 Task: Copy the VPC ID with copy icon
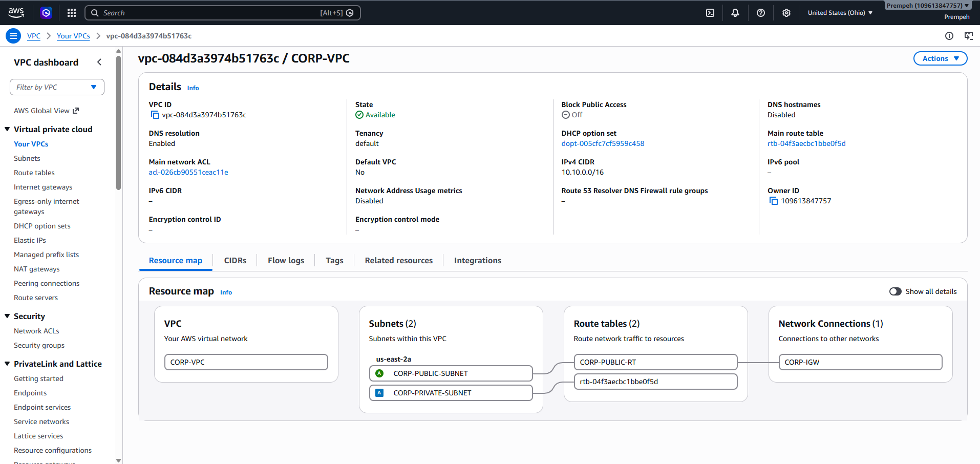(155, 115)
